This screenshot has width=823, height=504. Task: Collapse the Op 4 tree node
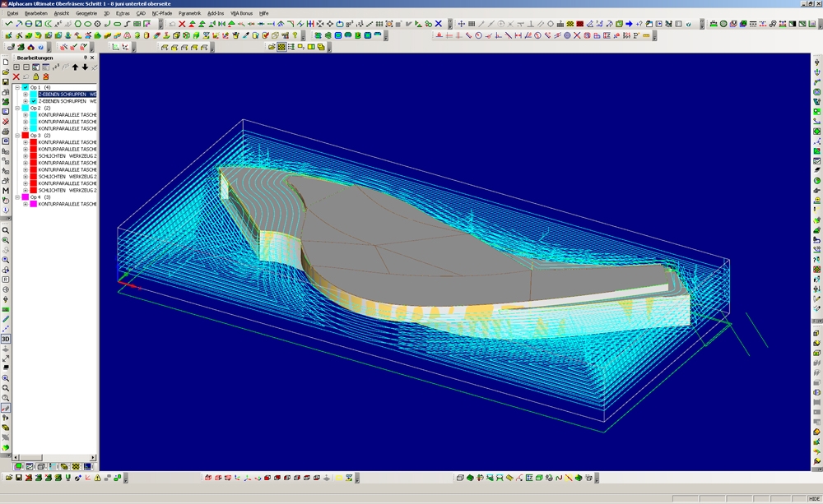pos(17,197)
